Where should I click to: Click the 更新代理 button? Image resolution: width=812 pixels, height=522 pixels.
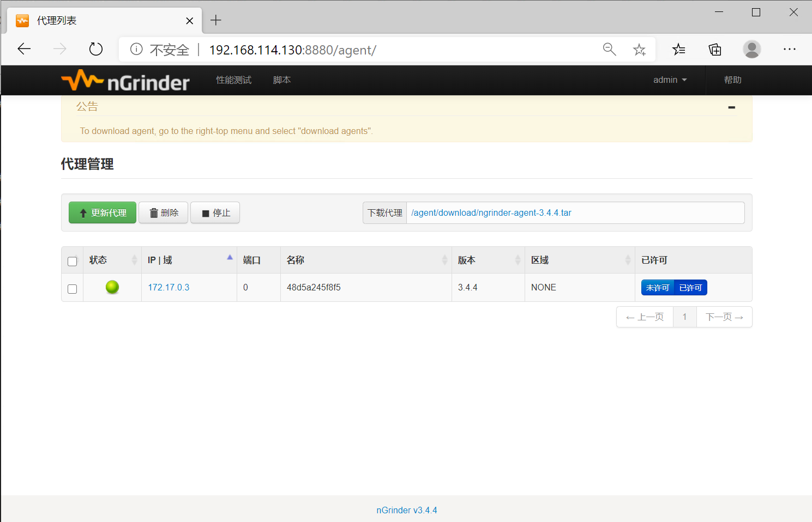(x=103, y=213)
